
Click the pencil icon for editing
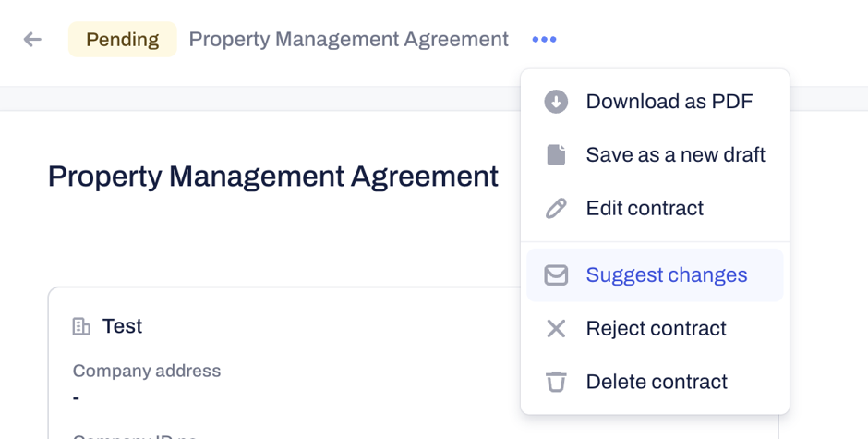point(556,209)
